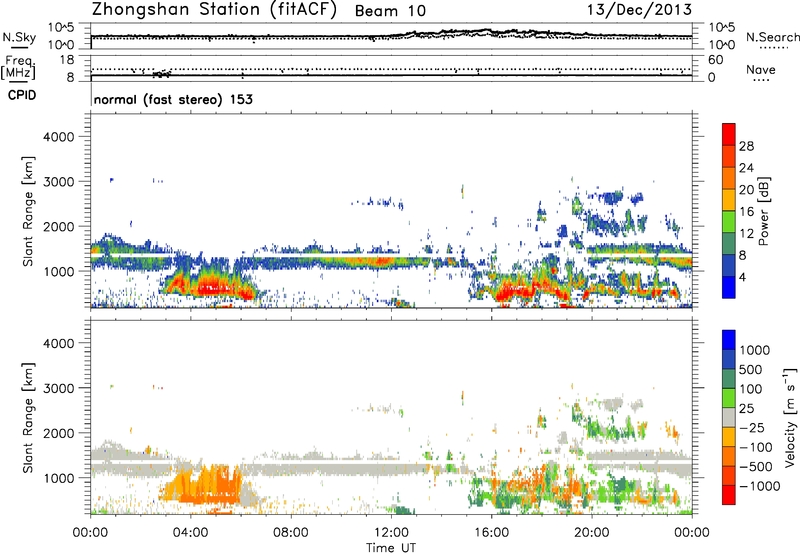Image resolution: width=800 pixels, height=554 pixels.
Task: Click the "Time UT" axis label
Action: tap(391, 548)
